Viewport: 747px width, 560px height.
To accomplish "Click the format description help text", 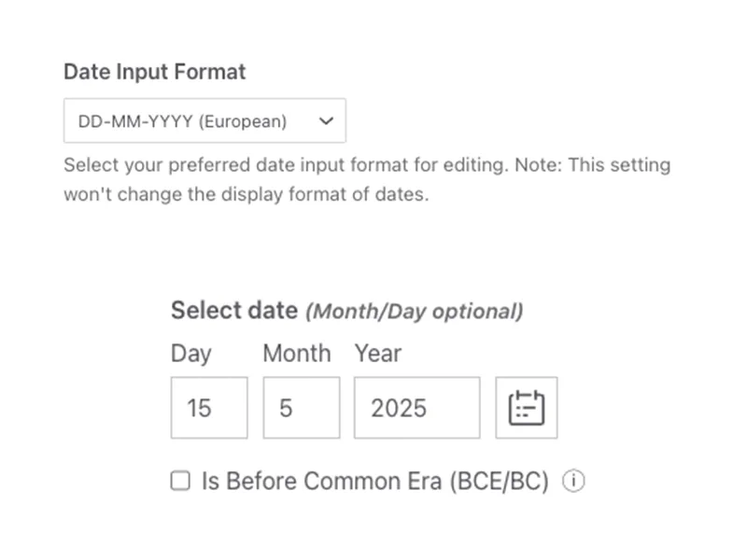I will tap(364, 179).
